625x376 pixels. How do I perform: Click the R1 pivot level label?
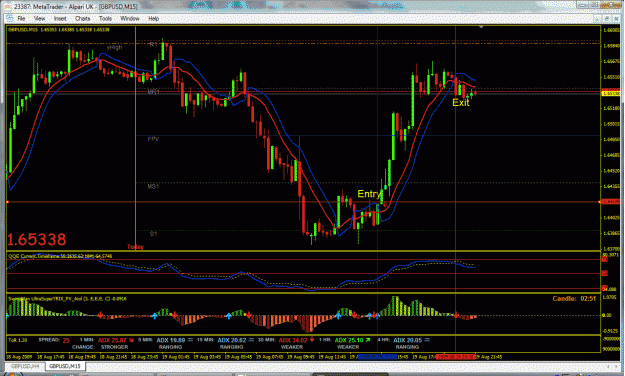153,44
